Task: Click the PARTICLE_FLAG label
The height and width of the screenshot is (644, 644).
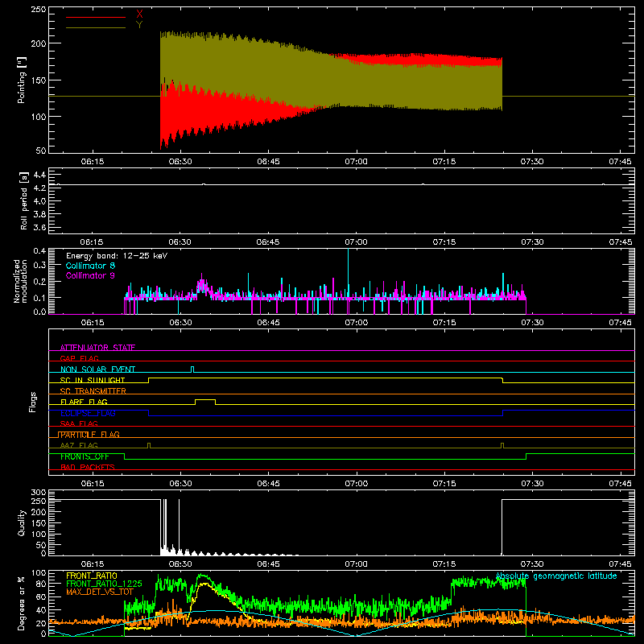Action: 90,435
